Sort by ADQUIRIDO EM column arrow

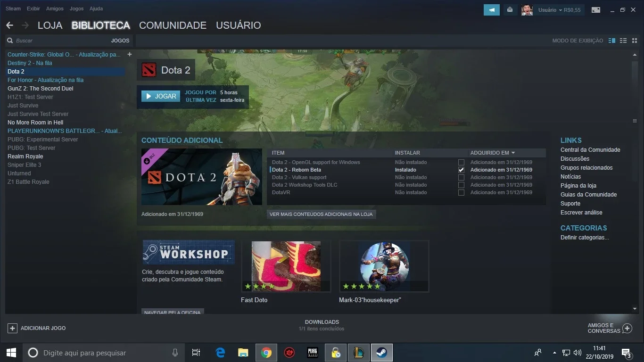[513, 153]
